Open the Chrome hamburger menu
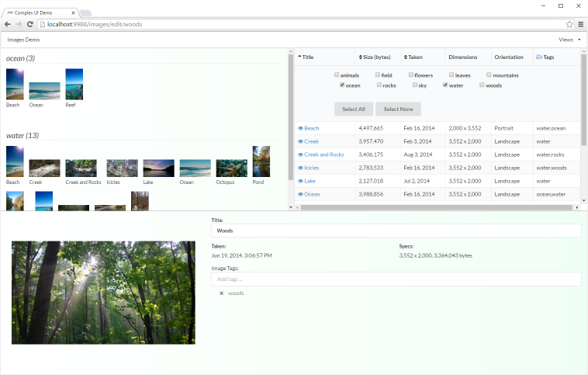588x375 pixels. (580, 24)
